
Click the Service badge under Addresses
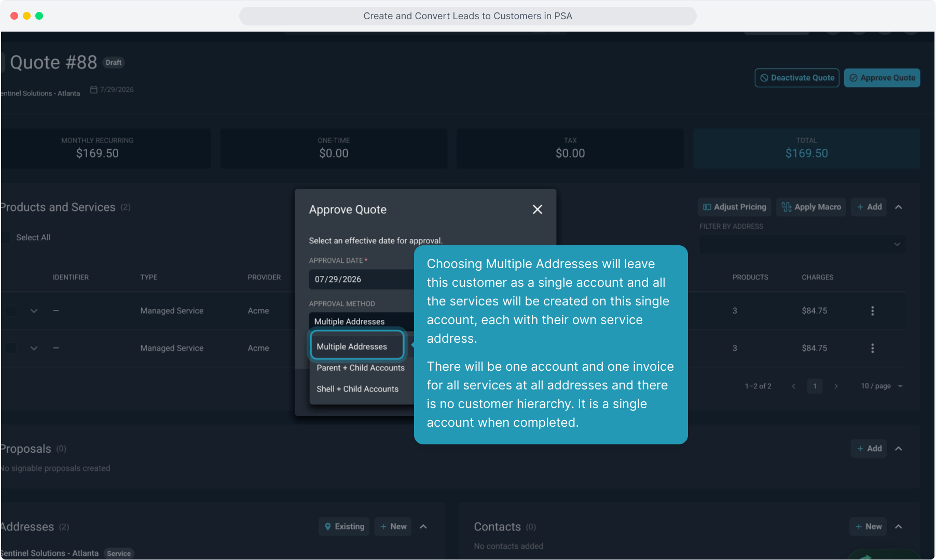coord(119,553)
